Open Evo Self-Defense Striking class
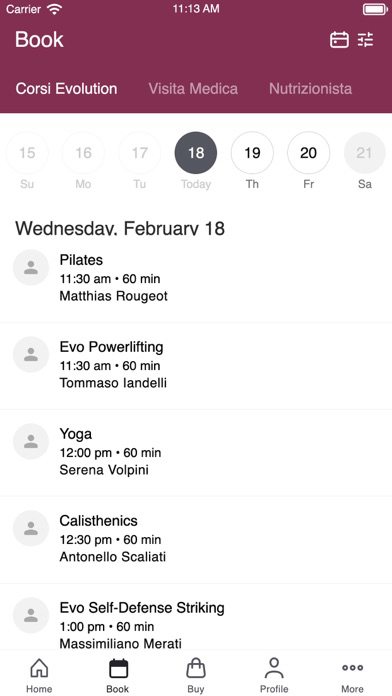The width and height of the screenshot is (392, 696). point(196,617)
